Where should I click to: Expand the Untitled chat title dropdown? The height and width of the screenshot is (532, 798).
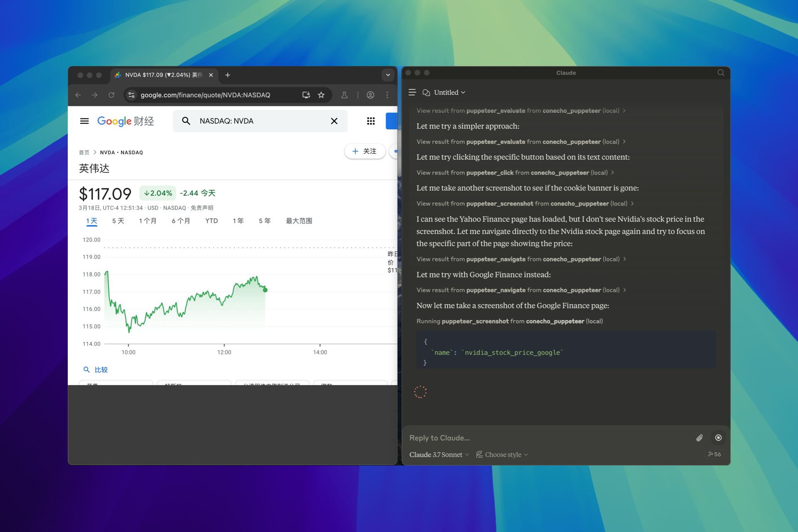pos(449,92)
